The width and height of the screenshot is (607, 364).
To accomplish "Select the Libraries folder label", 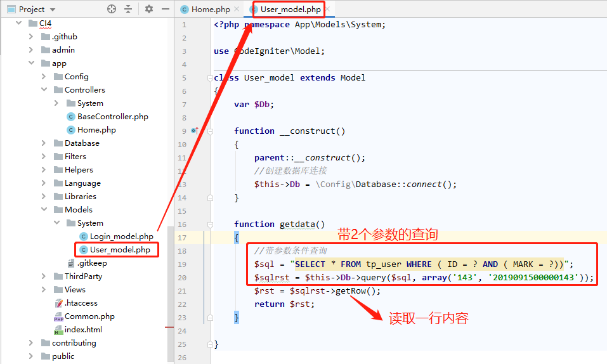I will coord(81,197).
